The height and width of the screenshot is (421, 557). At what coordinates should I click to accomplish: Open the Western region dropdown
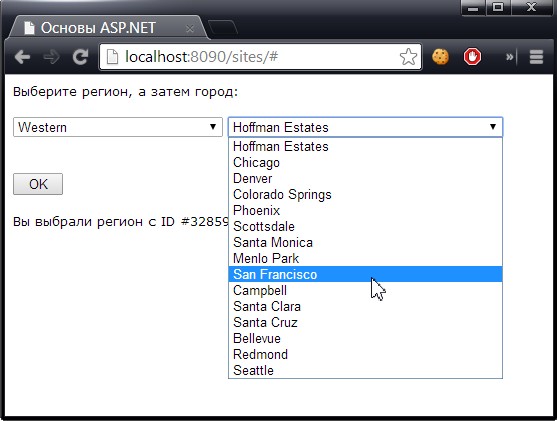pyautogui.click(x=118, y=127)
